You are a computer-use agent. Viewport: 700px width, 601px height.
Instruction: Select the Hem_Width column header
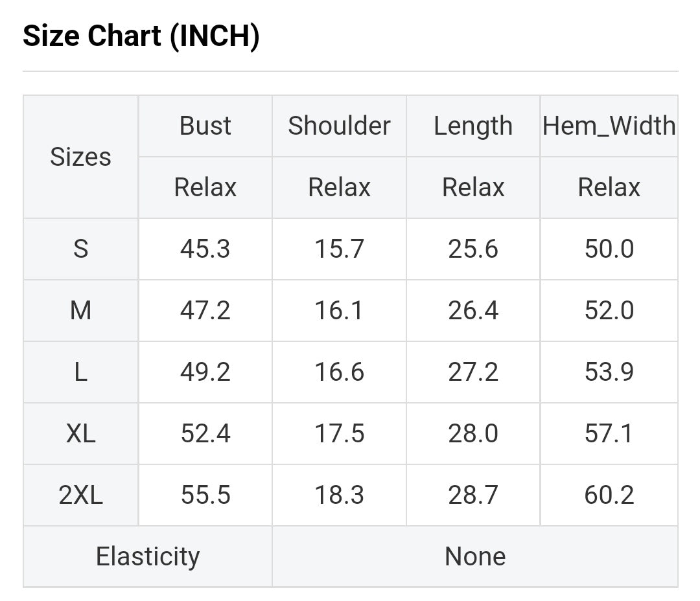coord(609,126)
